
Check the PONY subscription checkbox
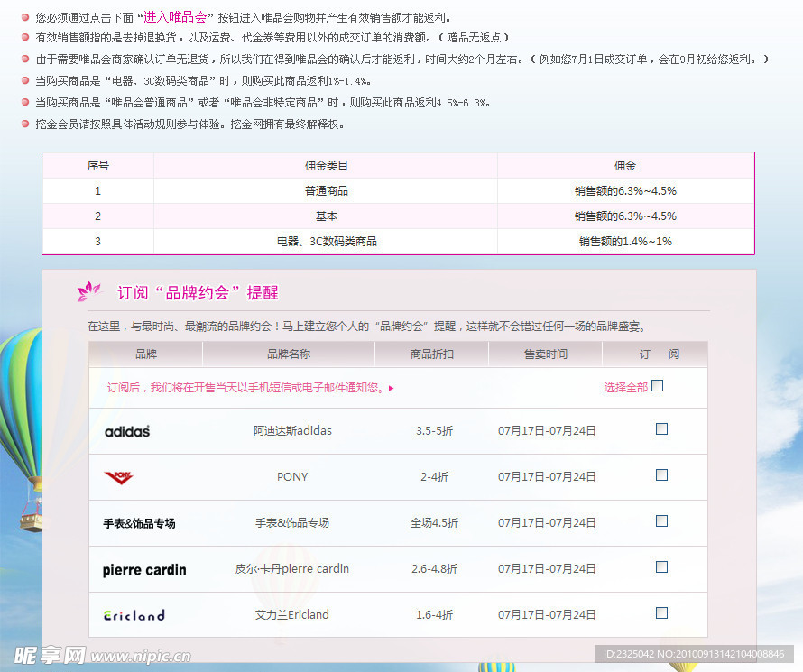tap(661, 474)
